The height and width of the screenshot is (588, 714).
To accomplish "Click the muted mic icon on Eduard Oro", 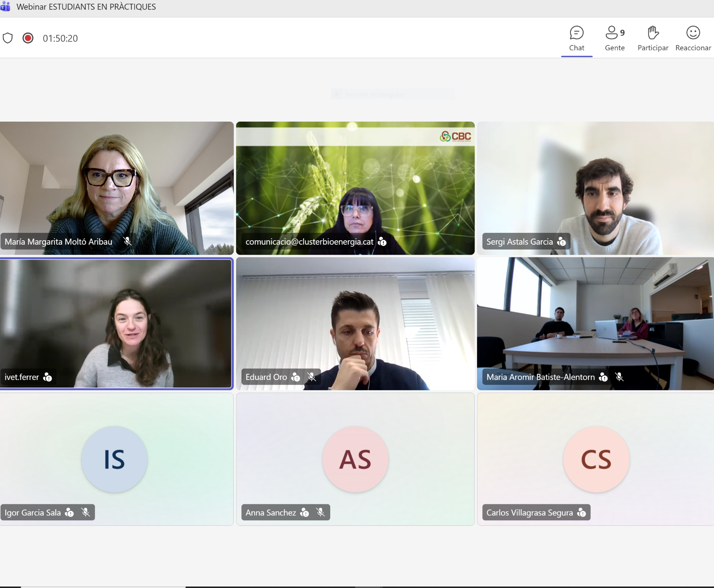I will pyautogui.click(x=312, y=377).
